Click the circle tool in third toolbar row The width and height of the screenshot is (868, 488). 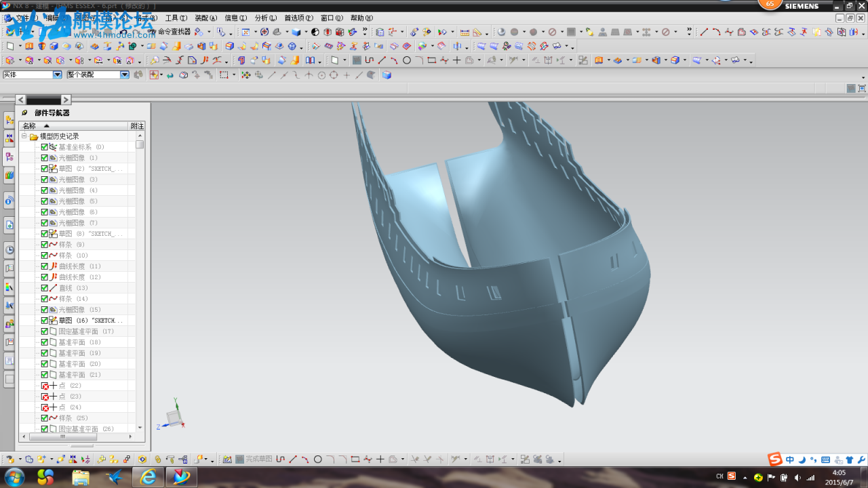[407, 60]
